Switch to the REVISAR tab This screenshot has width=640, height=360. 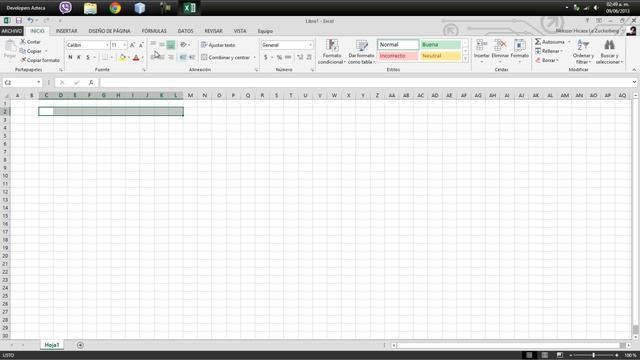[x=213, y=31]
